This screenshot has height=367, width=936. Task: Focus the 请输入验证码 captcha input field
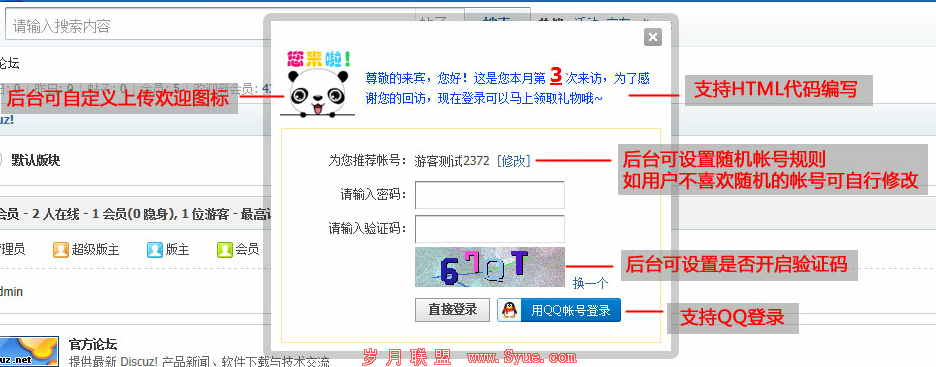pyautogui.click(x=490, y=229)
